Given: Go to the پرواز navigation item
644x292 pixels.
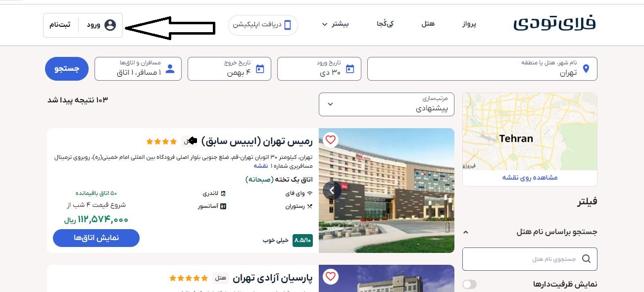Looking at the screenshot, I should [469, 24].
